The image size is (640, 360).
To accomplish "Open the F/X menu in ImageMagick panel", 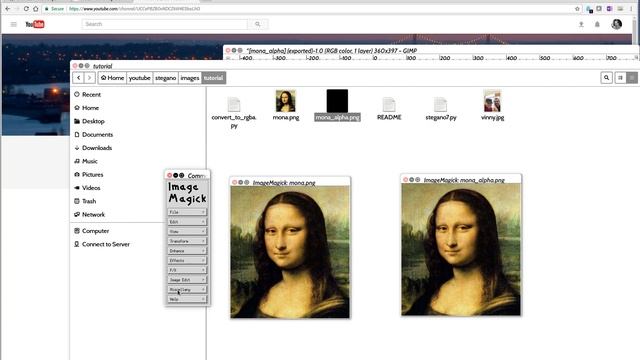I will coord(187,270).
